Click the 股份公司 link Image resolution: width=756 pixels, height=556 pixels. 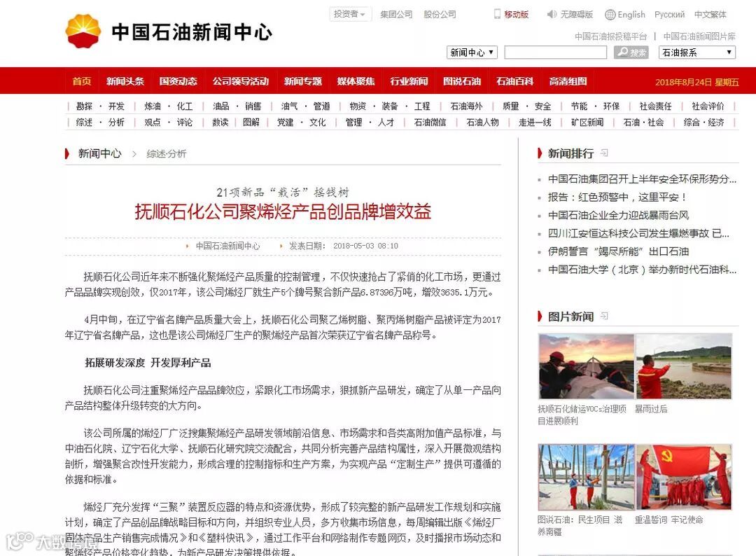440,15
